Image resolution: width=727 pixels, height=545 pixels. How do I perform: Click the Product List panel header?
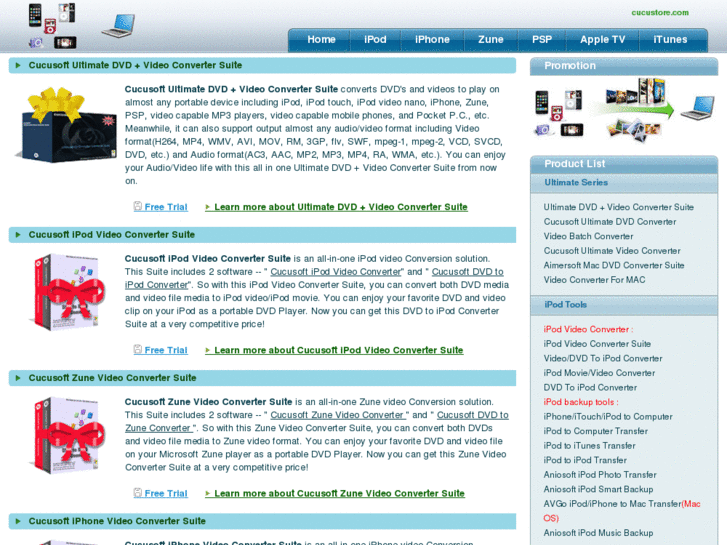coord(624,164)
